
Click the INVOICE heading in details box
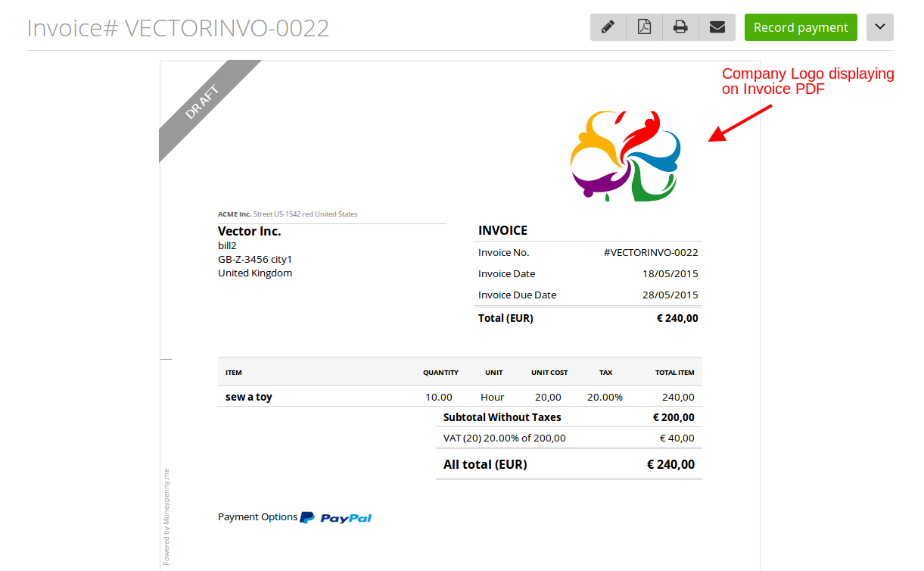coord(502,230)
